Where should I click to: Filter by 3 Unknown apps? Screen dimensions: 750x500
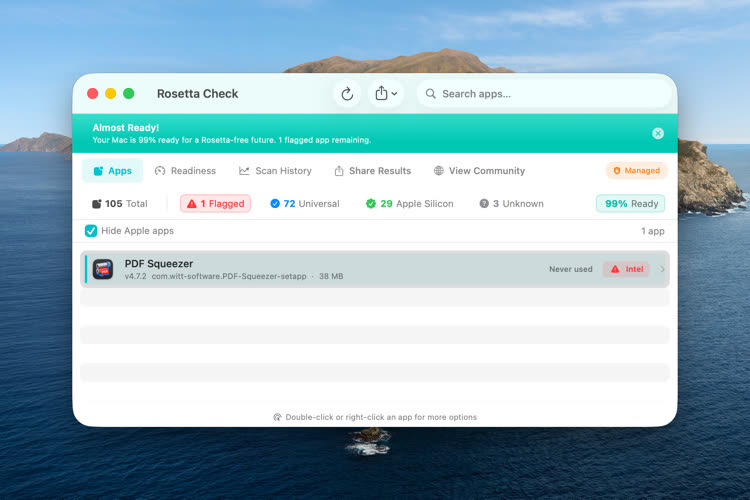point(511,204)
